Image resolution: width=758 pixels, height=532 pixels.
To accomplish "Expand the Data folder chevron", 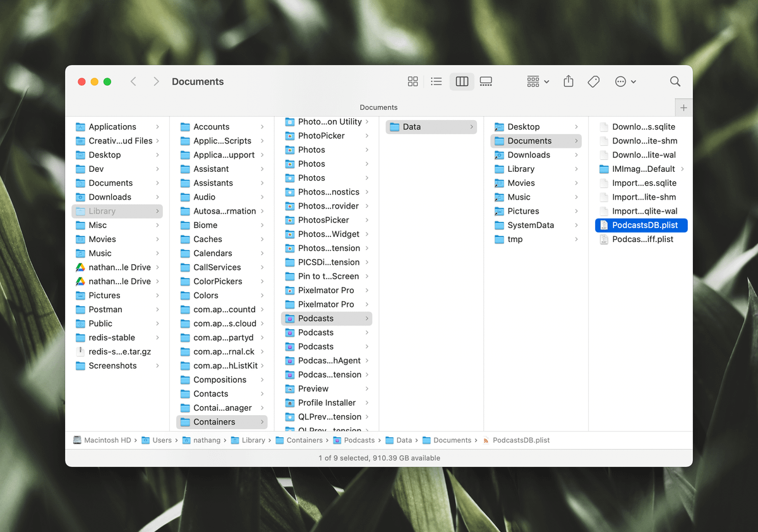I will (472, 127).
